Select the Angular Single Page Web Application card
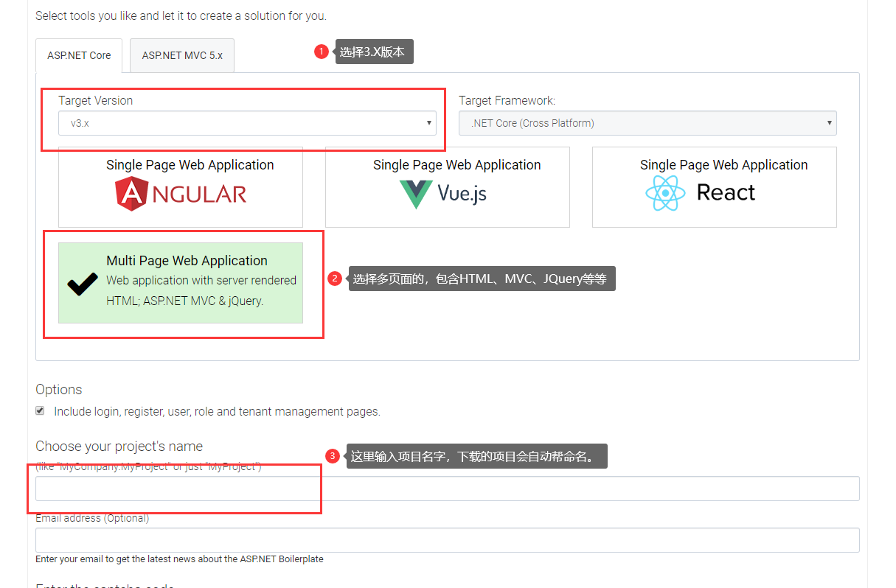 click(x=181, y=187)
